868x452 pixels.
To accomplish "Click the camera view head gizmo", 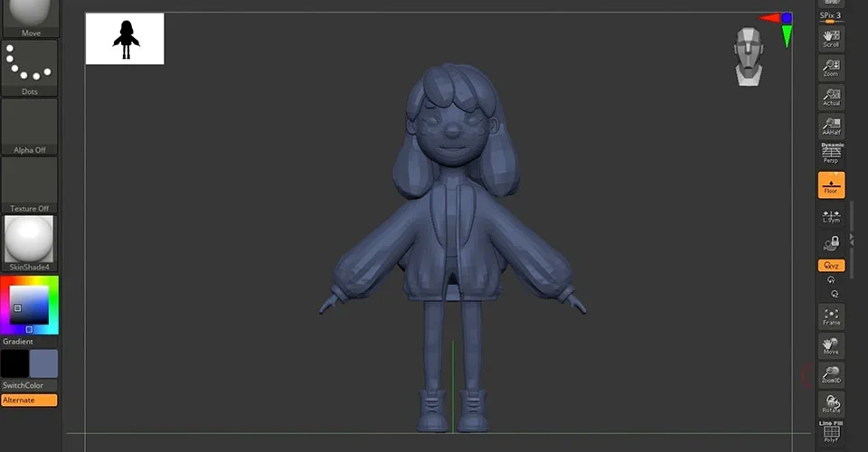I will pos(749,56).
